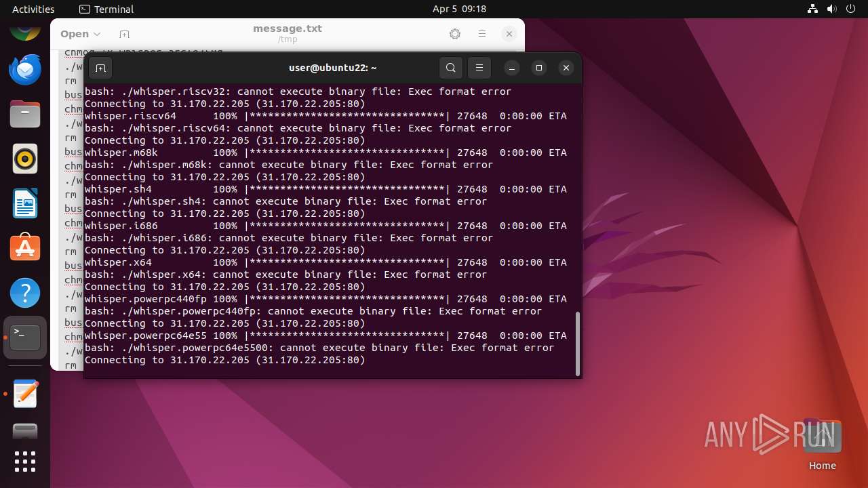Open Terminal app menu in top bar
The height and width of the screenshot is (488, 868).
106,9
